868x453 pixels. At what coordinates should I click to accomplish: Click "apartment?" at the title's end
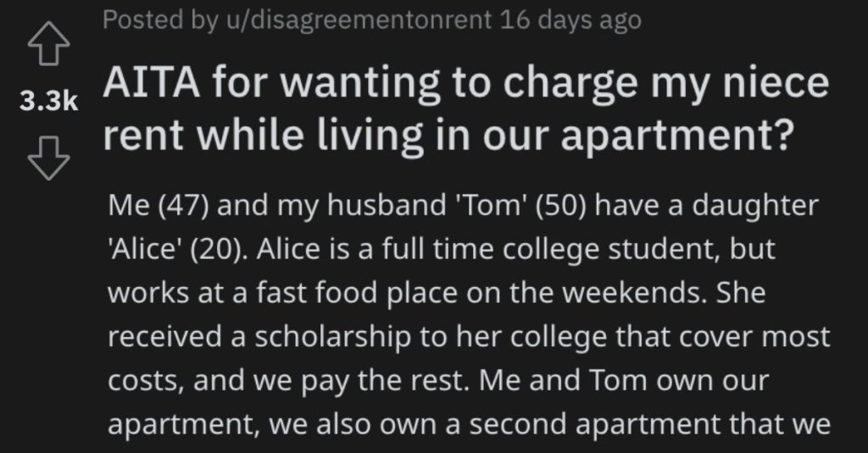(x=677, y=136)
